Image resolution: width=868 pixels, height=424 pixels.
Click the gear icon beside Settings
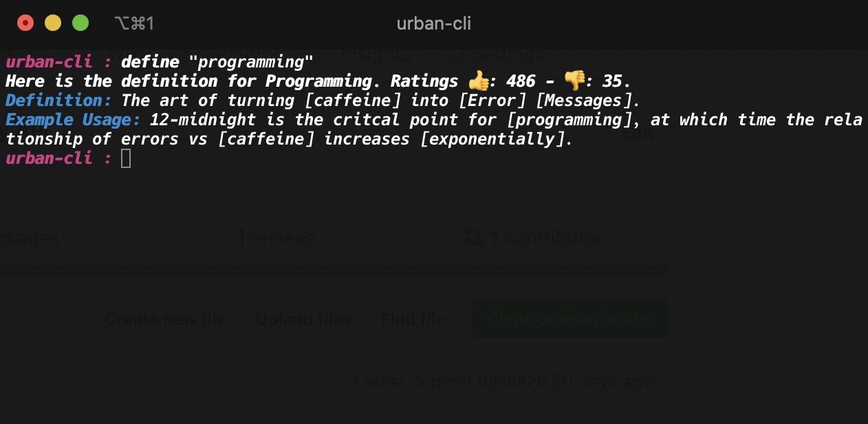pos(454,54)
